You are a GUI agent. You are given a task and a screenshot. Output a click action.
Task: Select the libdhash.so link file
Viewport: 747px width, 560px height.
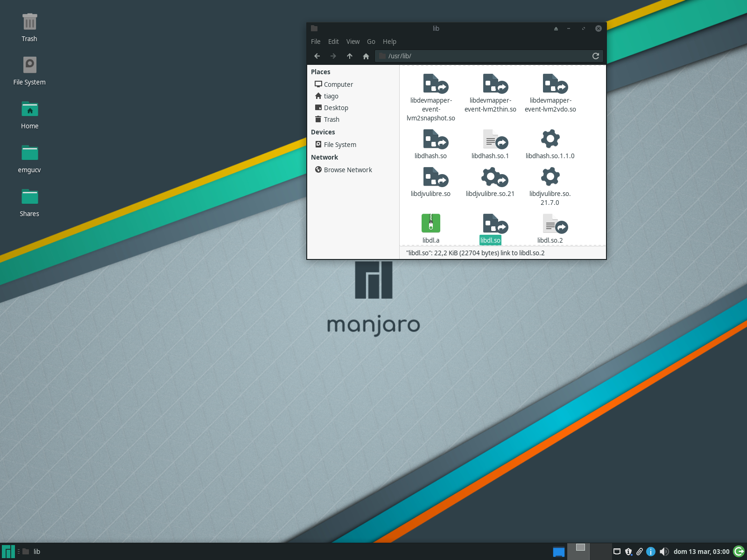[435, 139]
